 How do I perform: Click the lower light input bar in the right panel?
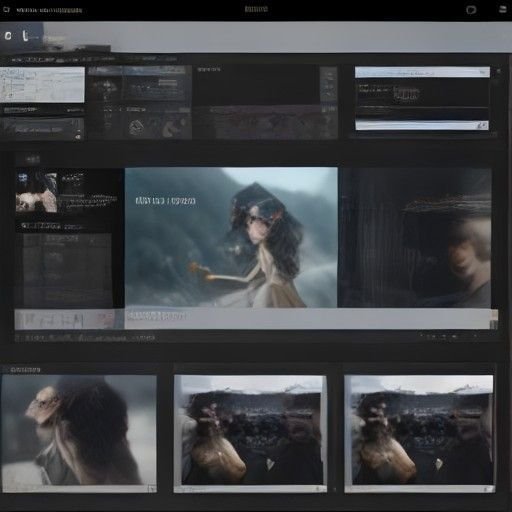point(422,125)
